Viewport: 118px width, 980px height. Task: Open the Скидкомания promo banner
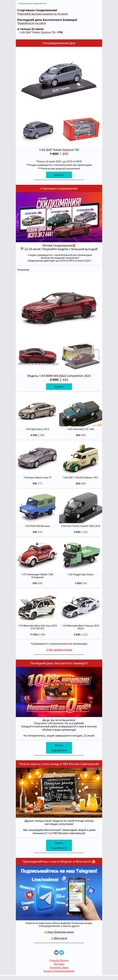[x=59, y=217]
